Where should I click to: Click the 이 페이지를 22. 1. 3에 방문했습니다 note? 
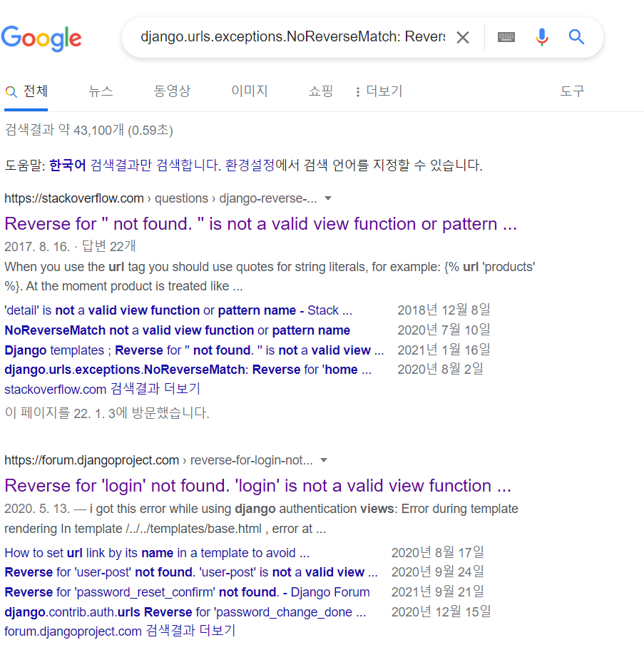pos(107,412)
